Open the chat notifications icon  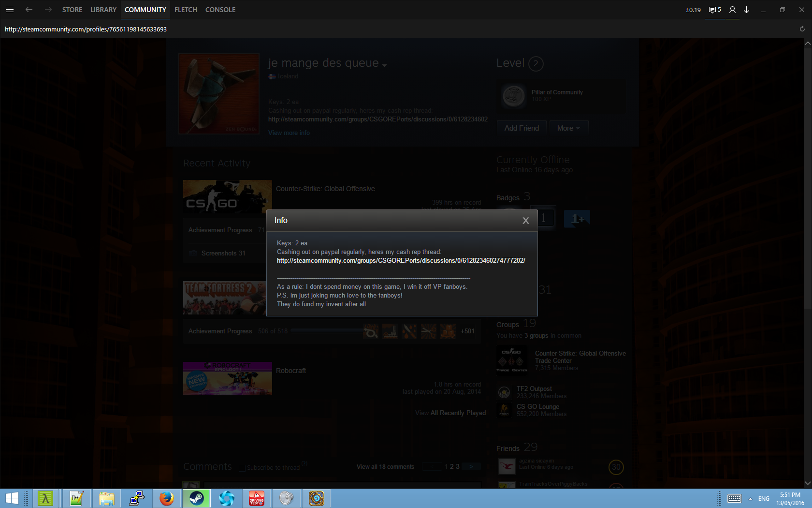click(x=714, y=10)
